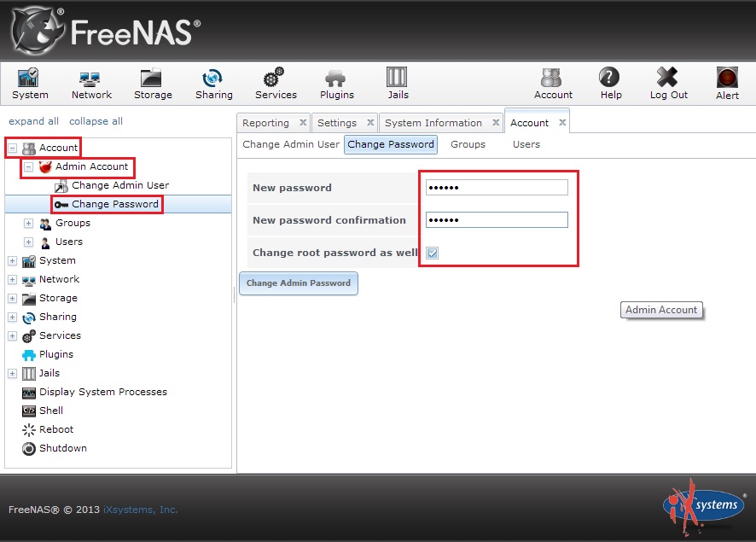Open Sharing from the top toolbar
Screen dimensions: 756x542
[213, 84]
